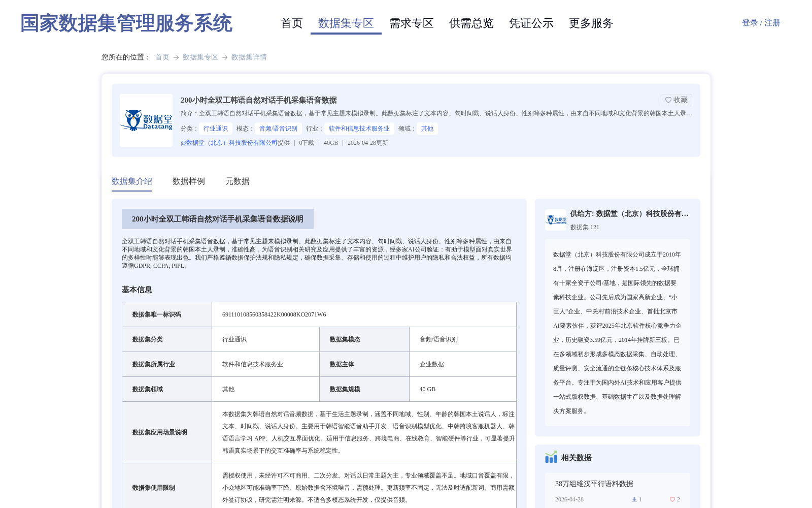Click the 软件和信息技术服务业 industry tag
The height and width of the screenshot is (508, 812).
click(359, 129)
